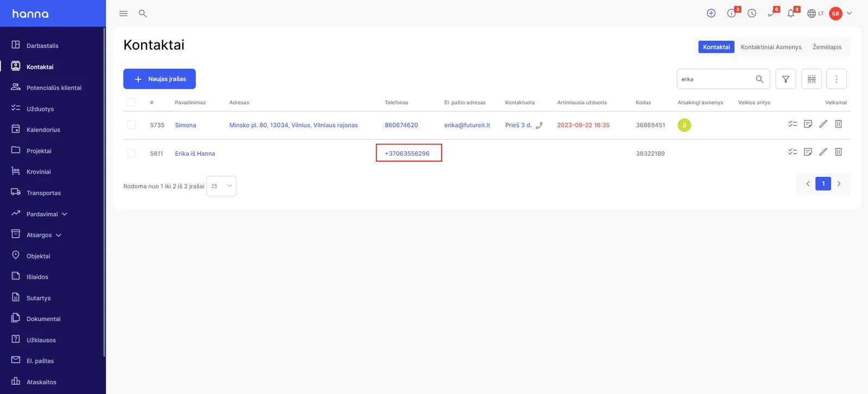Open the 25 records-per-page dropdown
Screen dimensions: 868x394
(221, 186)
